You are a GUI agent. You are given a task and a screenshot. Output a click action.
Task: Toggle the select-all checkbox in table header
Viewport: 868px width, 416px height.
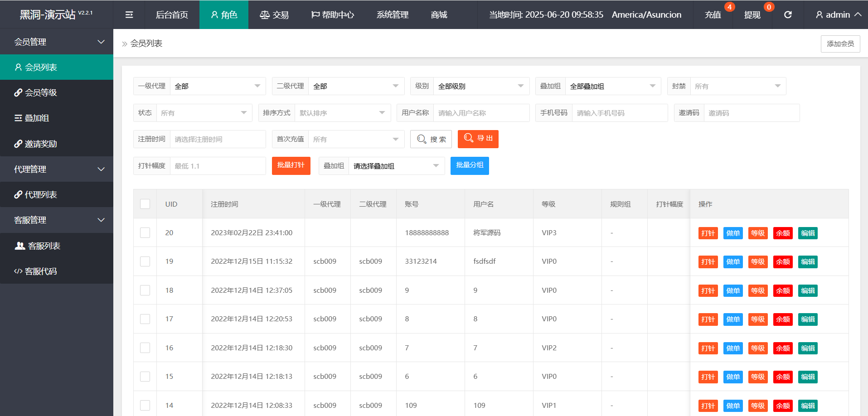[145, 204]
